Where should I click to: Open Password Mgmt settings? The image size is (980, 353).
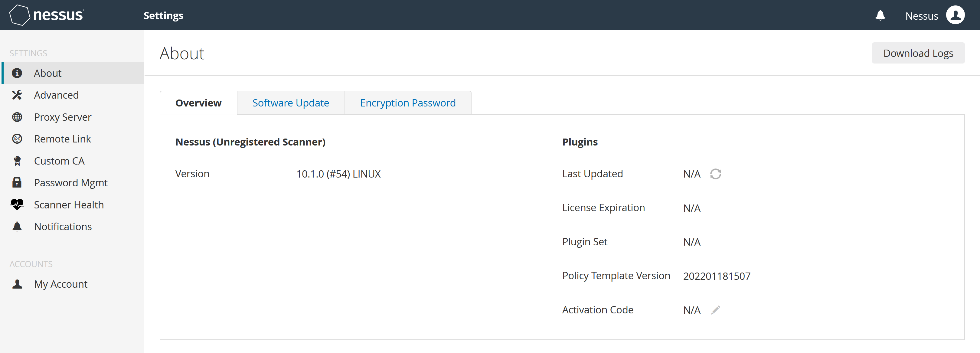(x=73, y=183)
